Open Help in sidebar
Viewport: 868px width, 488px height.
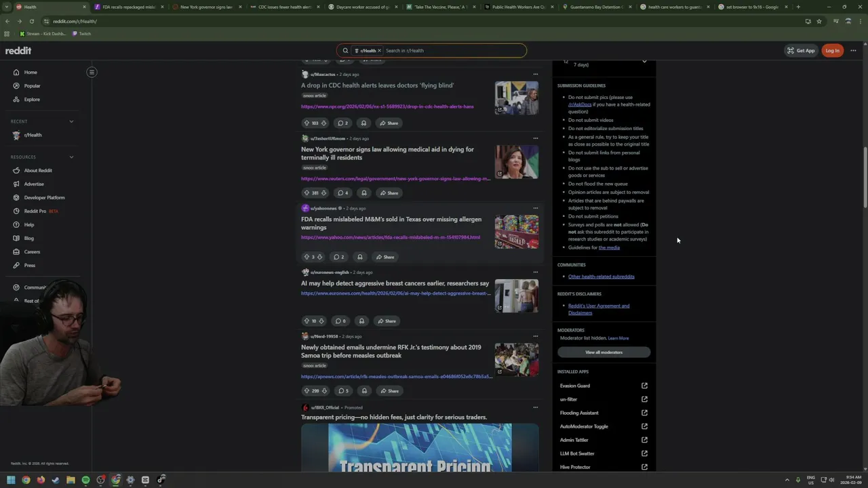[x=29, y=224]
